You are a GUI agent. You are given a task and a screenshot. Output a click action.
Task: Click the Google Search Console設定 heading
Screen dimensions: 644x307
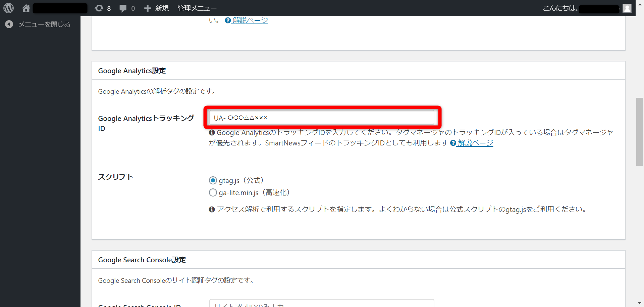point(142,260)
